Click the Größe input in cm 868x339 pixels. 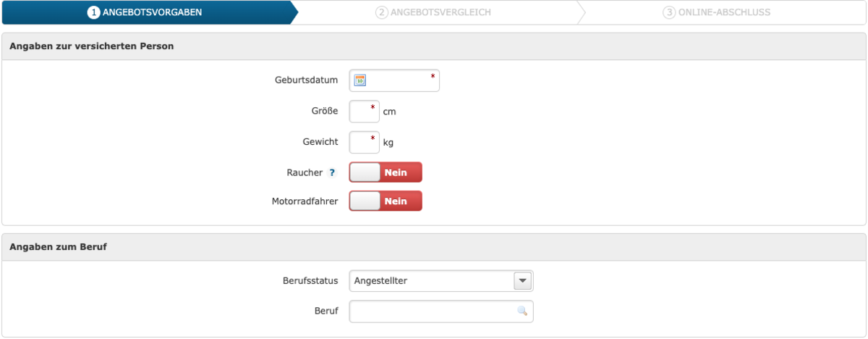tap(363, 112)
